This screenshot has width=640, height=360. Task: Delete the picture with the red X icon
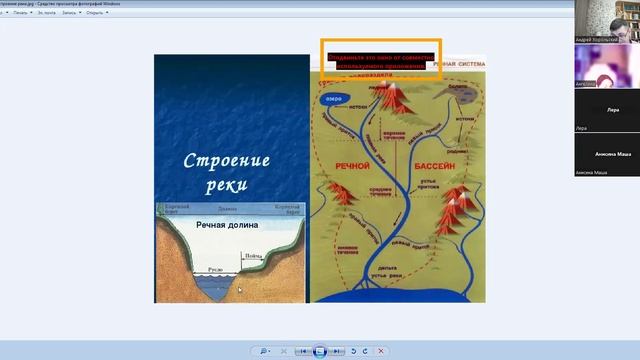381,351
